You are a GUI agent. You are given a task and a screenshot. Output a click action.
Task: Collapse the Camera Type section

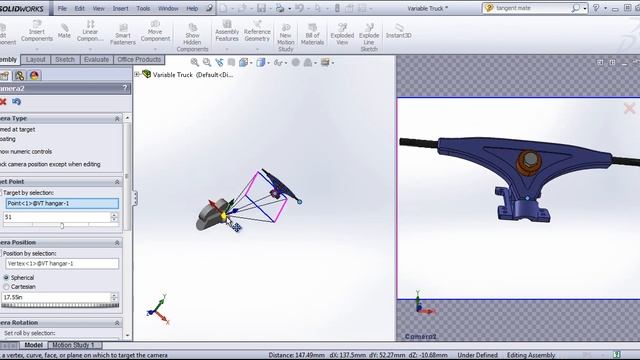pyautogui.click(x=117, y=118)
